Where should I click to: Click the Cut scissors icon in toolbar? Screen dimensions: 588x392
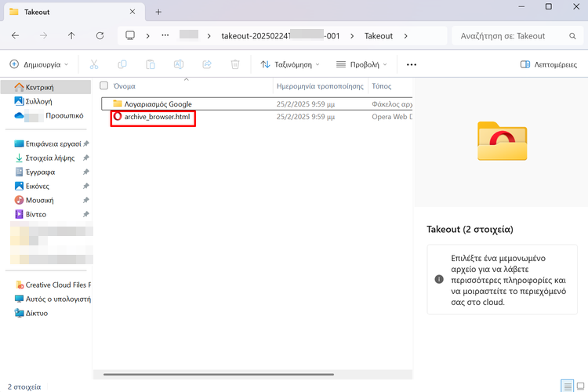pos(94,64)
